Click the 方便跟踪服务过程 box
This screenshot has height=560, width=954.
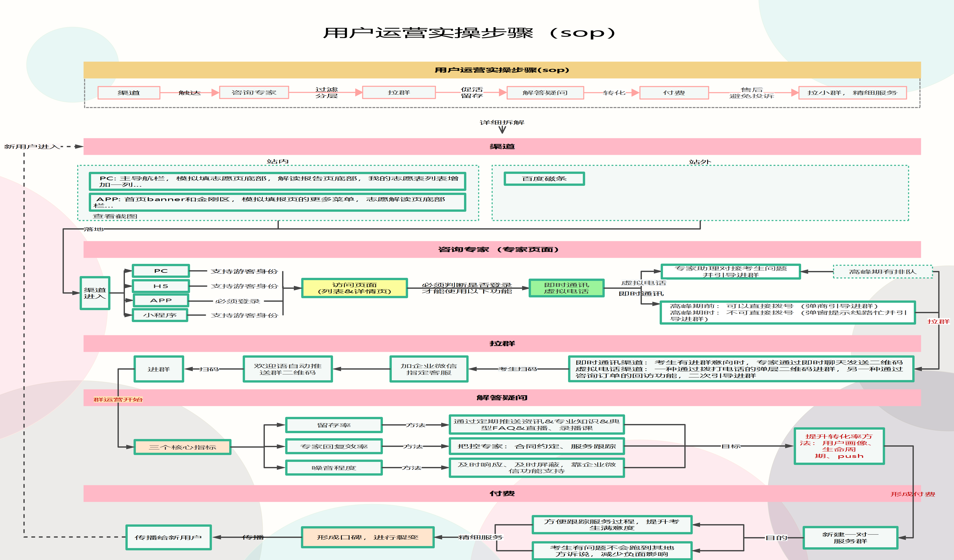click(x=612, y=524)
